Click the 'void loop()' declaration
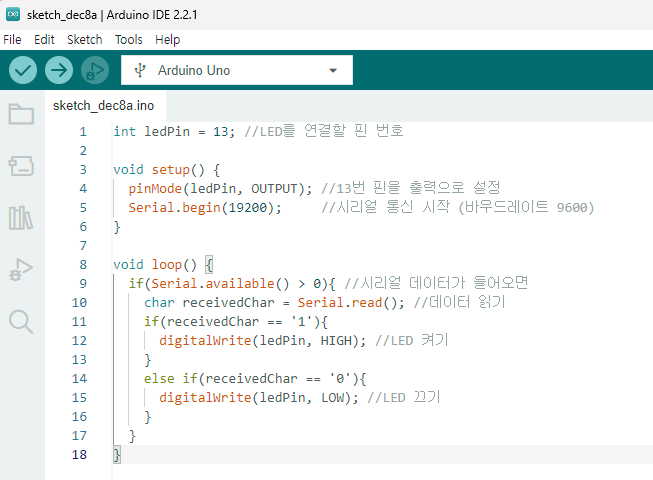The image size is (653, 480). [x=155, y=264]
